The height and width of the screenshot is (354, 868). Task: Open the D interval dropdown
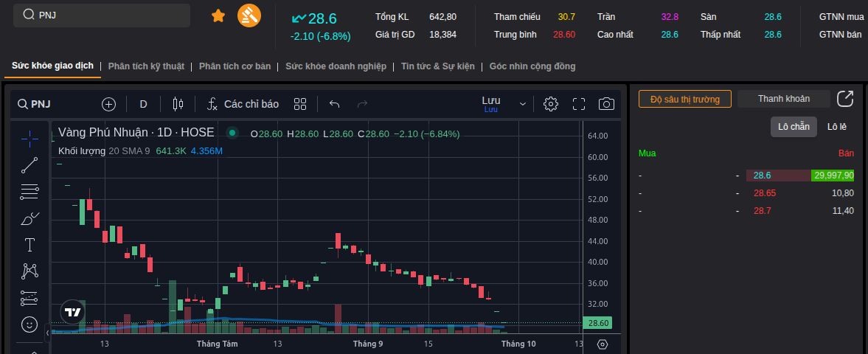coord(143,104)
